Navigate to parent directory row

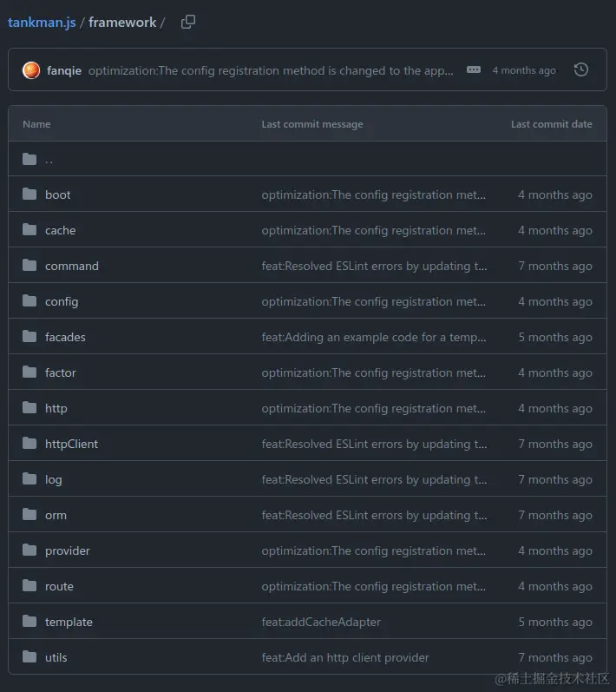[49, 160]
